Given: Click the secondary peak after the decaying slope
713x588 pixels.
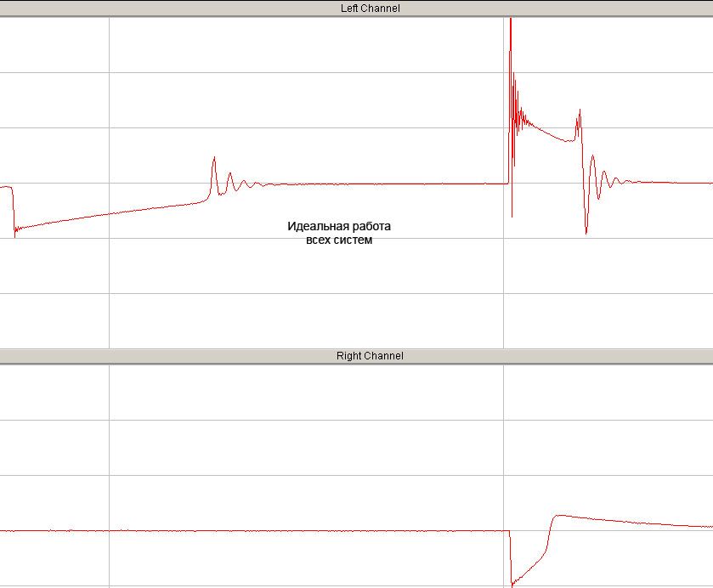Looking at the screenshot, I should pos(580,111).
